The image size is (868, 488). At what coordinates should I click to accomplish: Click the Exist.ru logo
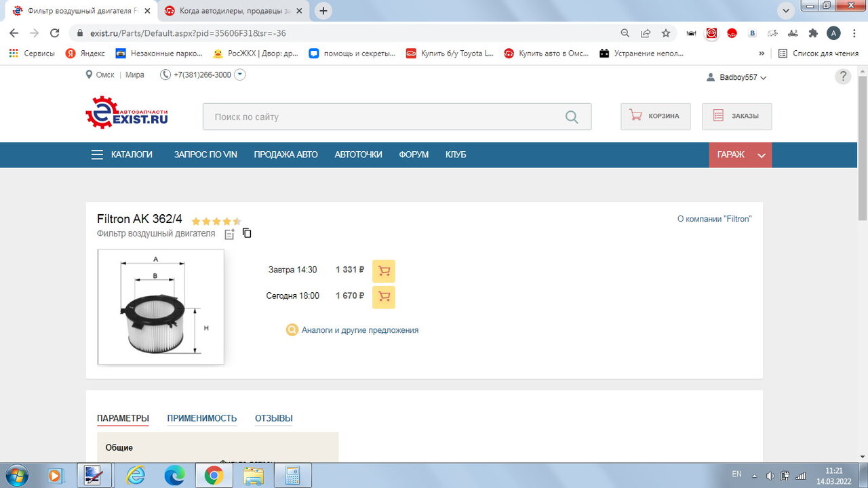coord(127,113)
